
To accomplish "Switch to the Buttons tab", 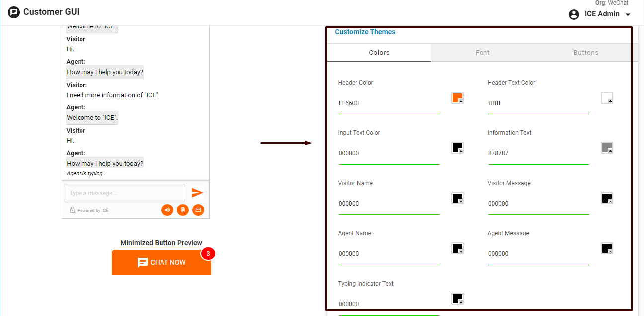I will point(586,53).
